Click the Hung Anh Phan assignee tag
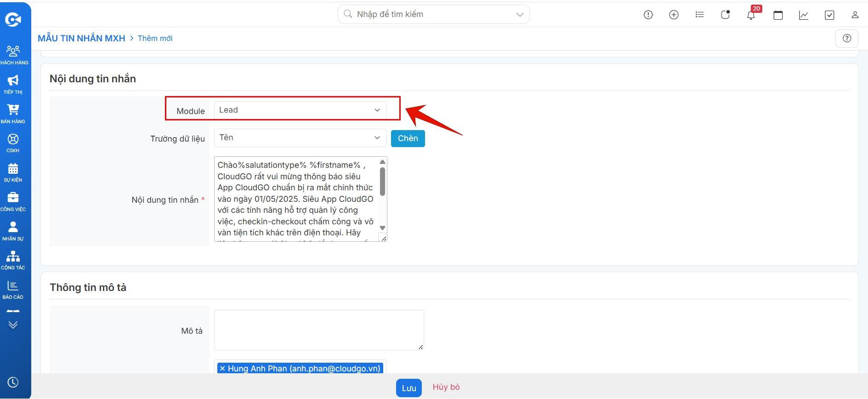The height and width of the screenshot is (399, 868). tap(300, 368)
